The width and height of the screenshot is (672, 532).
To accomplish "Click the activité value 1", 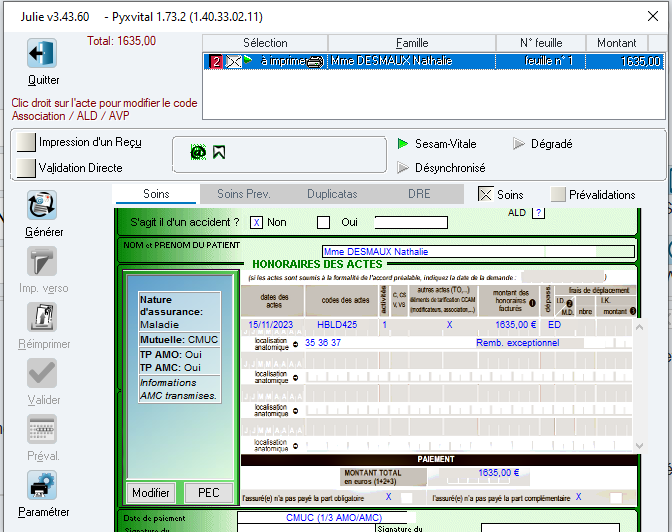I will 384,325.
